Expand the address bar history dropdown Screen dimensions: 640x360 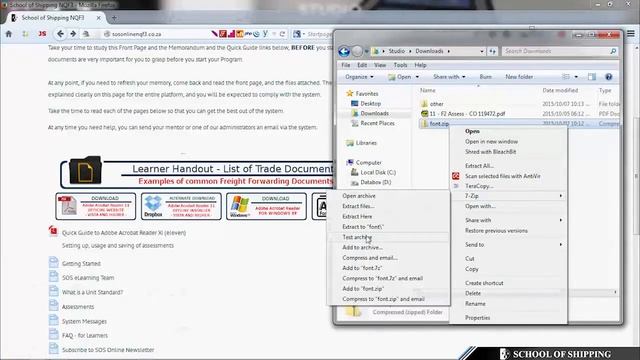tap(482, 51)
